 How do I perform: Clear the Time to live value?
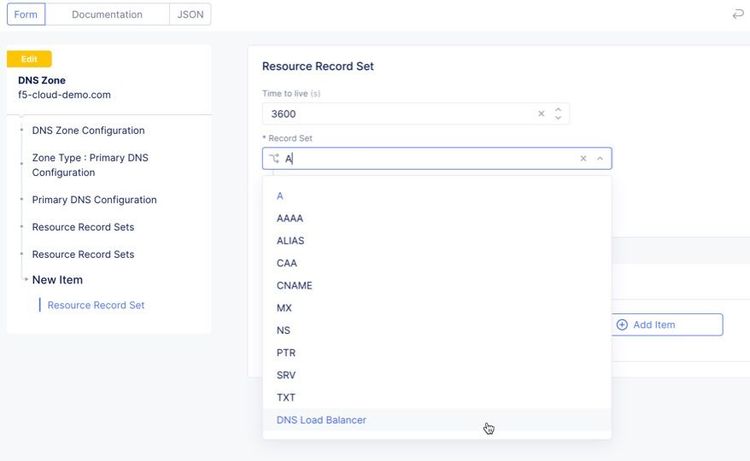[x=542, y=114]
